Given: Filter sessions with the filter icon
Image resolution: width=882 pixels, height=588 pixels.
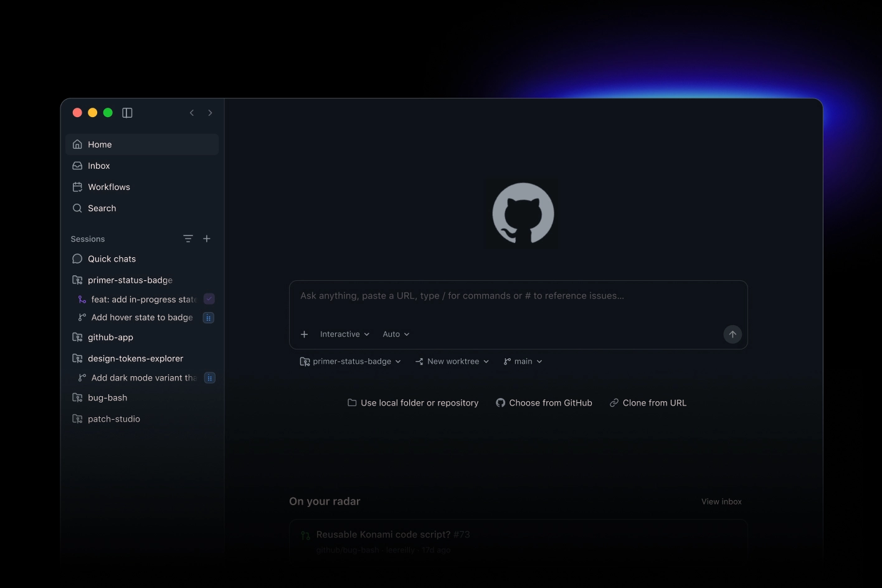Looking at the screenshot, I should tap(188, 239).
